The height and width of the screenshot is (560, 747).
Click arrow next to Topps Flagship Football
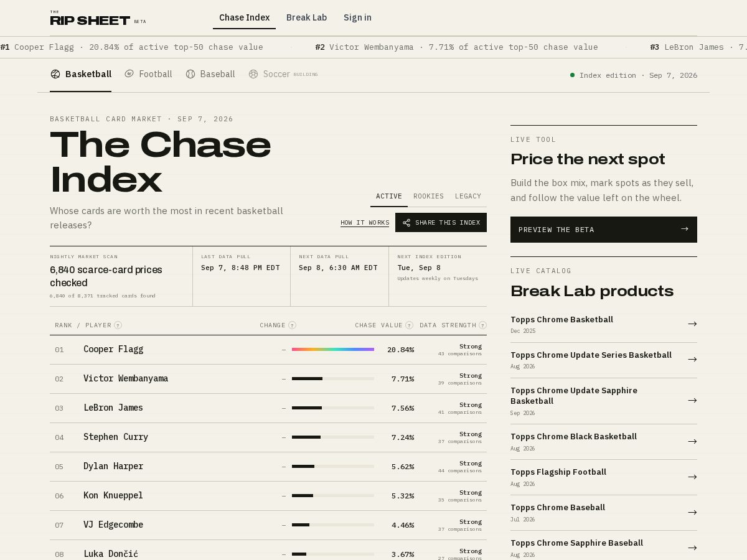pyautogui.click(x=692, y=477)
